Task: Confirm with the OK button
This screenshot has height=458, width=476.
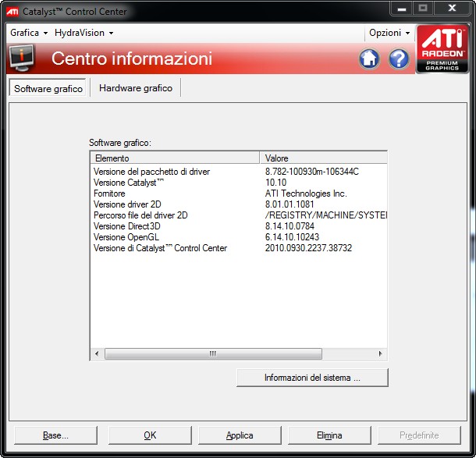Action: click(150, 435)
